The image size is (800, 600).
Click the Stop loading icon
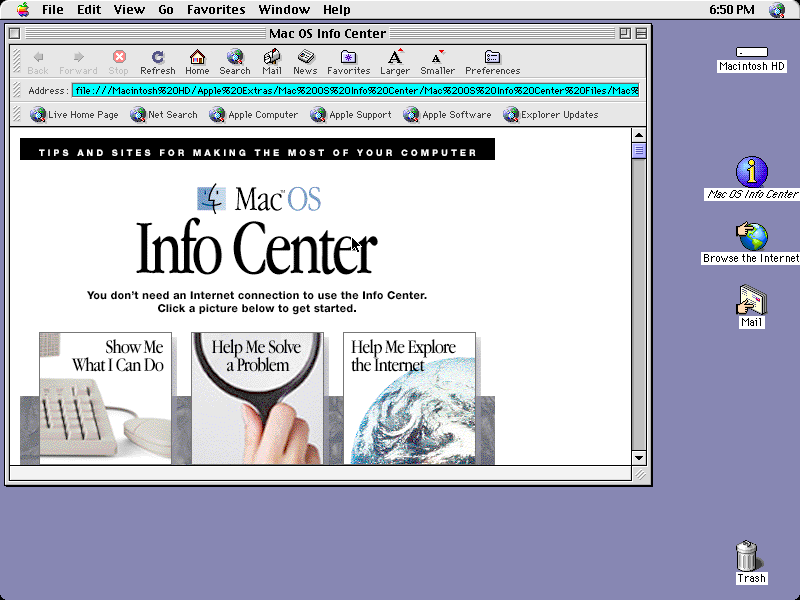click(x=118, y=62)
